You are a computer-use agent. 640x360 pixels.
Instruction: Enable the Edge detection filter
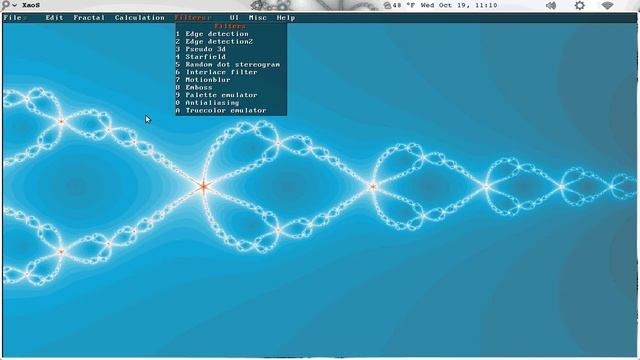[231, 34]
